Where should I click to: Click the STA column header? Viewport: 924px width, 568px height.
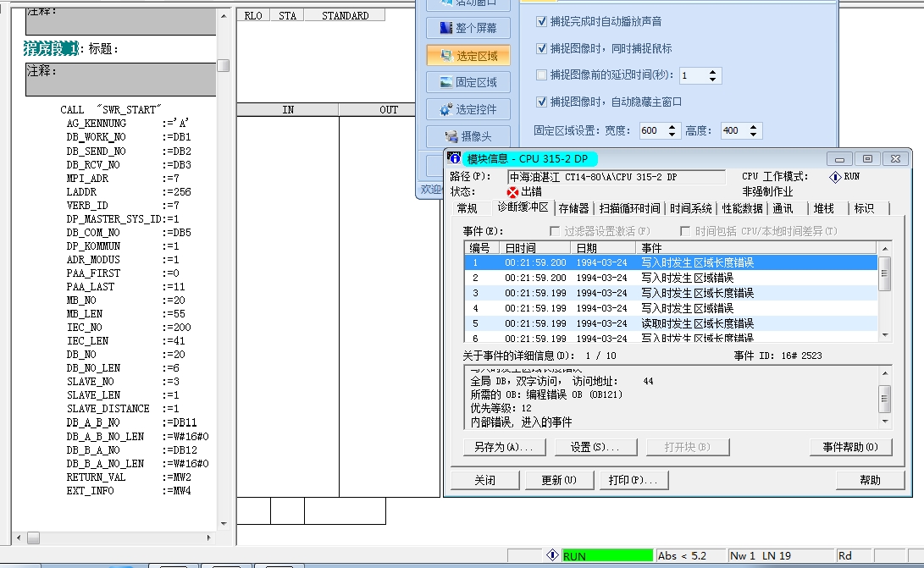[288, 15]
